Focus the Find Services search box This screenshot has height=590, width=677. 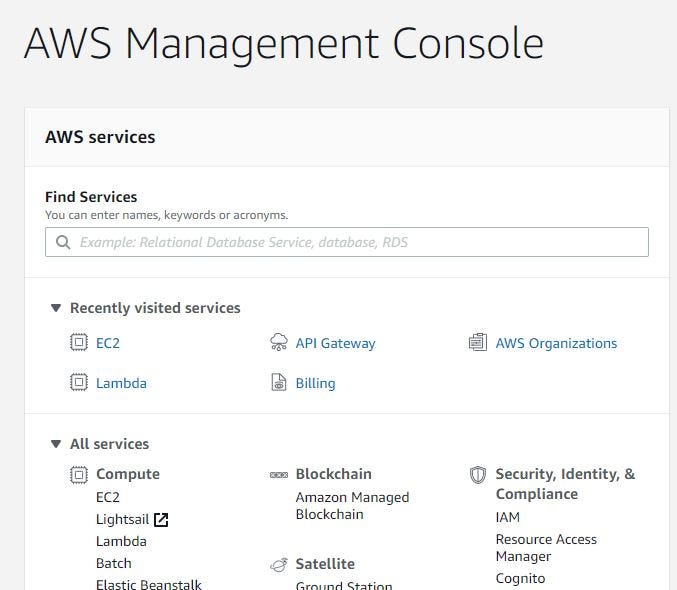click(x=347, y=242)
